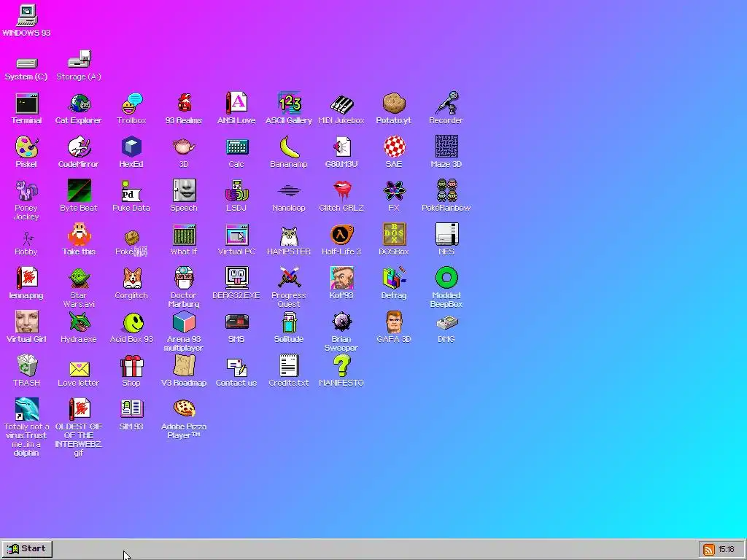Select the 93 Realms icon
The image size is (747, 560).
tap(184, 104)
